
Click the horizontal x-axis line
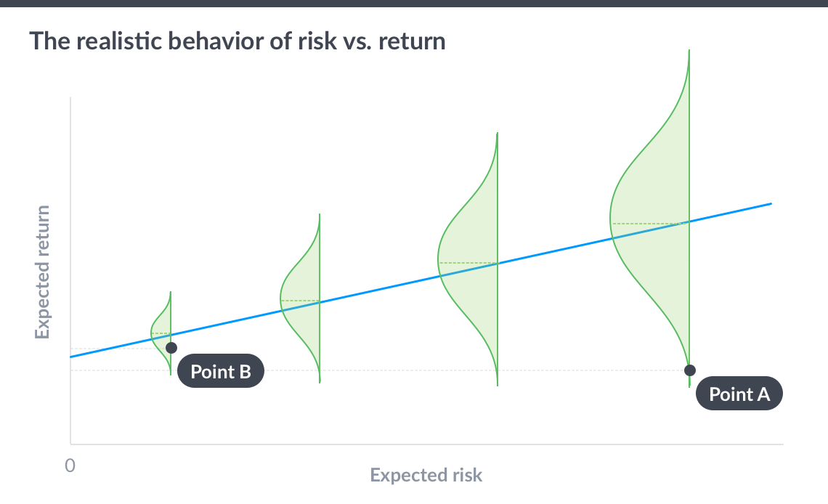436,443
